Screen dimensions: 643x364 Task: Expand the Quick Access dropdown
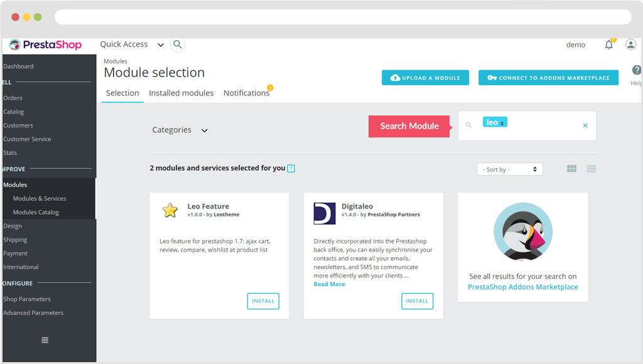coord(132,45)
